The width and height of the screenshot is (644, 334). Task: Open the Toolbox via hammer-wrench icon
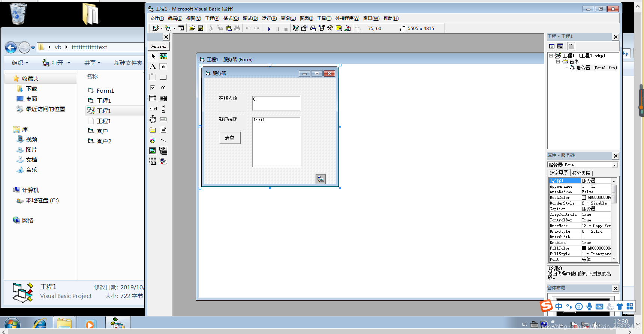pyautogui.click(x=330, y=28)
